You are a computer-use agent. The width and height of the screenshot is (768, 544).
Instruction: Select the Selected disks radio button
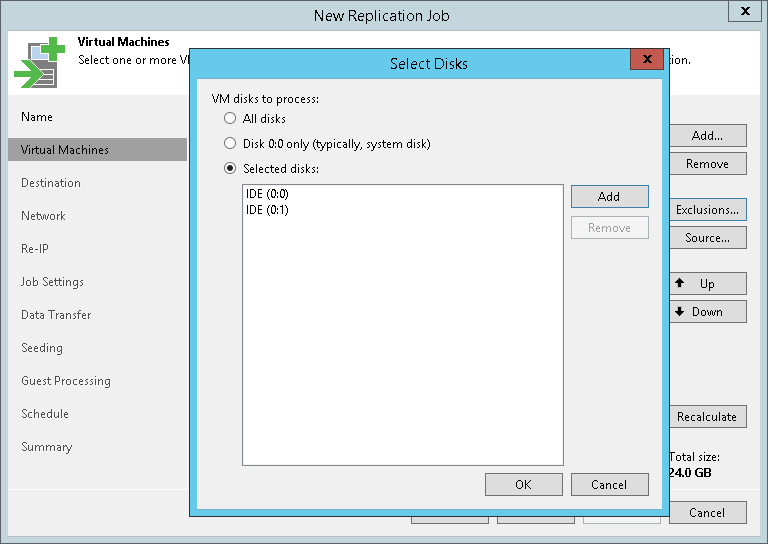click(x=230, y=168)
